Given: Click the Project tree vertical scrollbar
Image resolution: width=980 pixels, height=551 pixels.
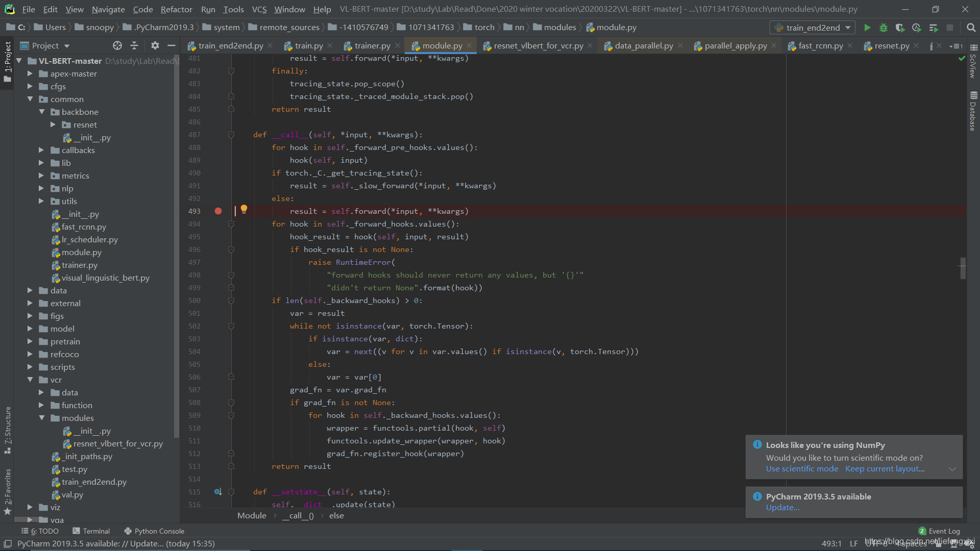Looking at the screenshot, I should click(x=177, y=245).
